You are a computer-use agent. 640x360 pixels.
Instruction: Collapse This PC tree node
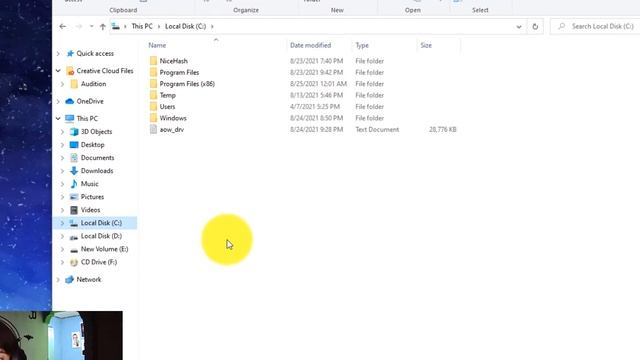pos(58,118)
